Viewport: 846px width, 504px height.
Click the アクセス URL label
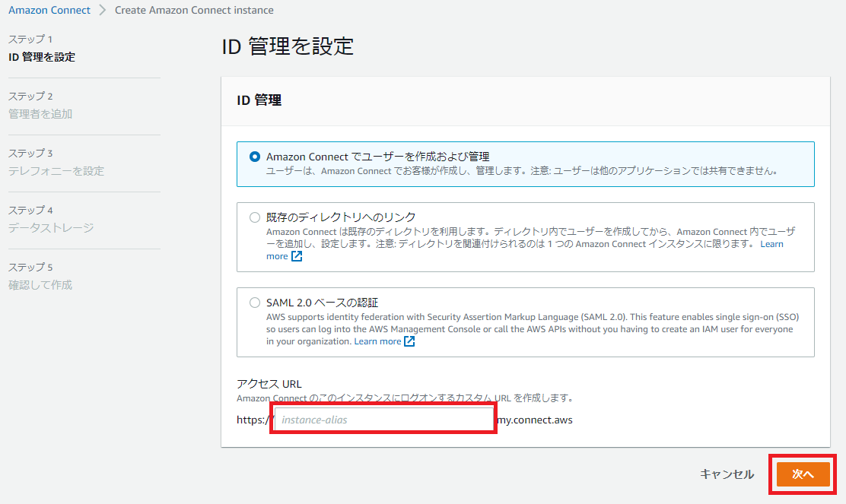[269, 384]
